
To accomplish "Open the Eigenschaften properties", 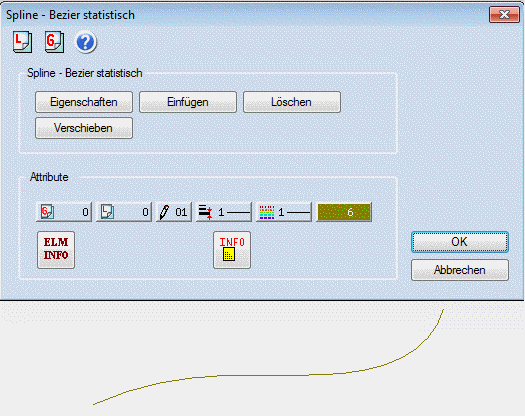I will click(x=84, y=102).
